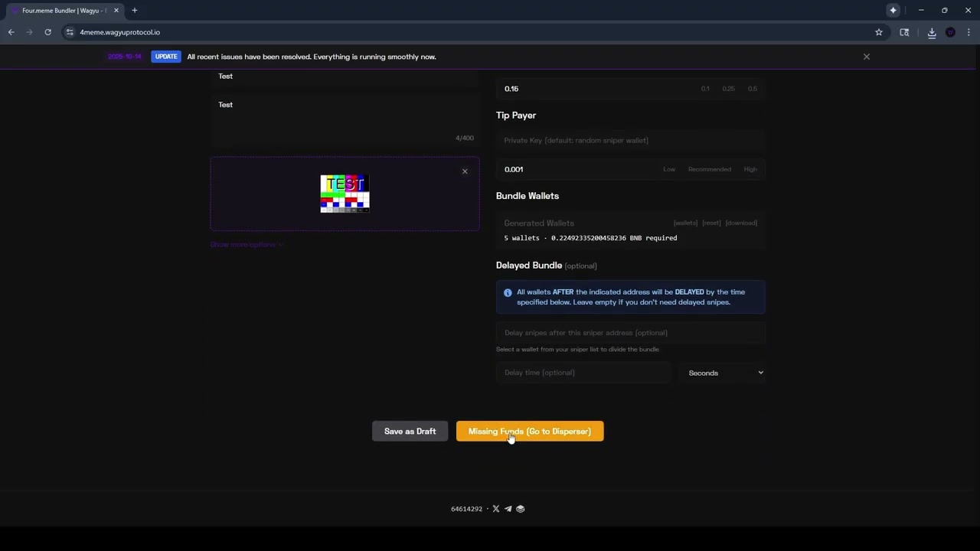This screenshot has width=980, height=551.
Task: Click the Generated Wallets label
Action: click(539, 223)
